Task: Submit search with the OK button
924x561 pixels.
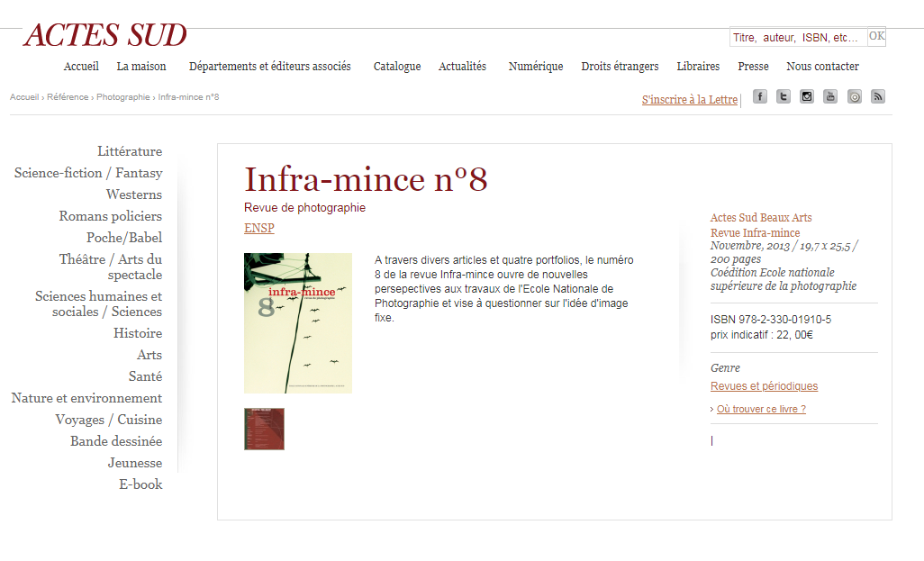Action: click(876, 37)
